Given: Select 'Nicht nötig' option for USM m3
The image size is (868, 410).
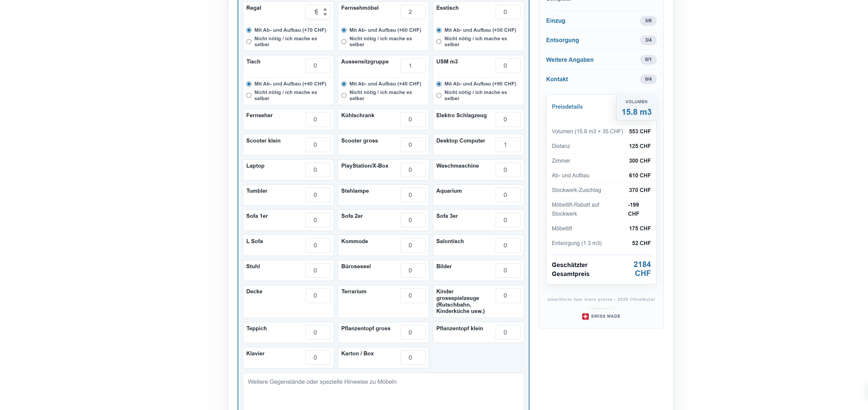Looking at the screenshot, I should point(439,96).
